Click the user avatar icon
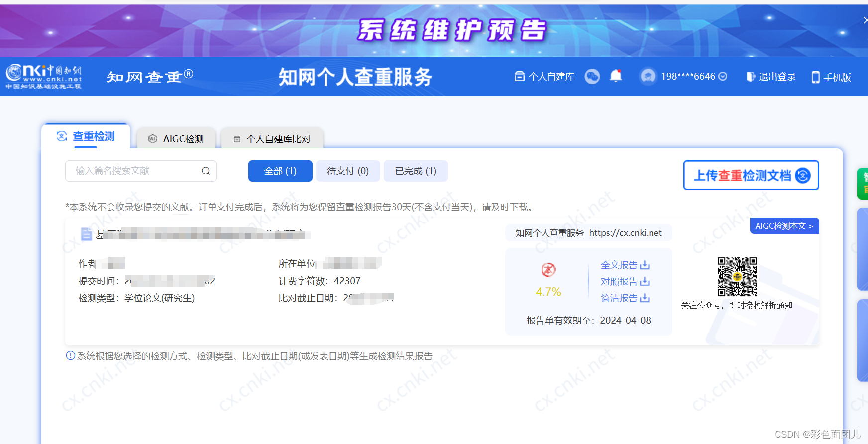Viewport: 868px width, 444px height. point(648,76)
